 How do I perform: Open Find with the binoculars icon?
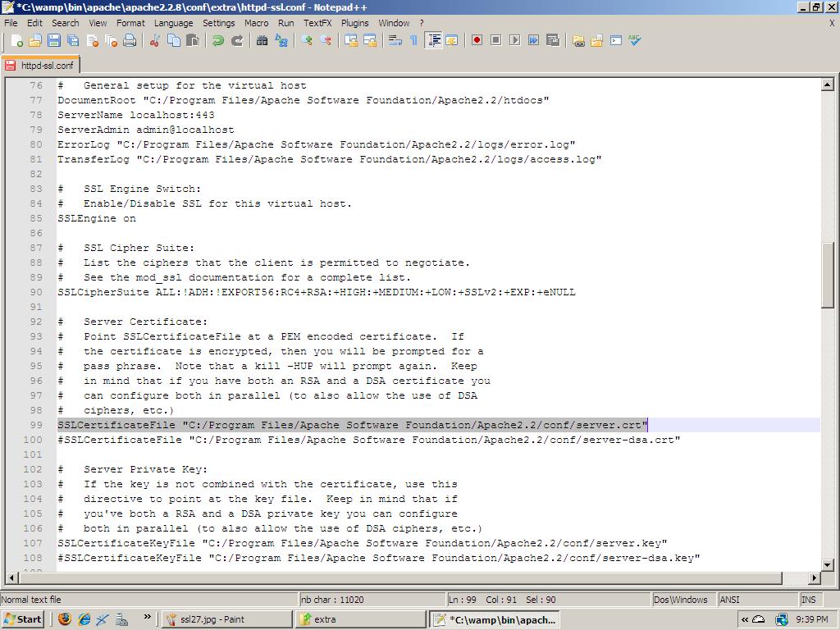tap(262, 40)
